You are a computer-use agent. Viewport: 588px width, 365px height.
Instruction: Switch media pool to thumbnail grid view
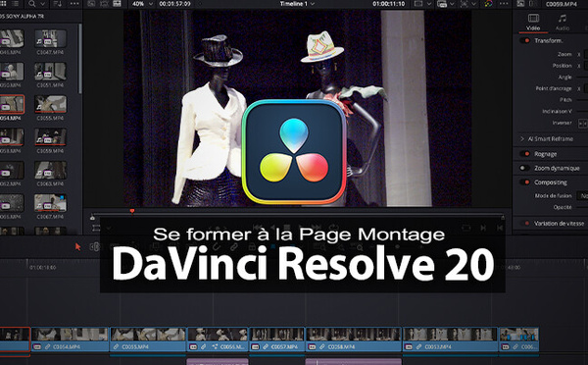4,4
